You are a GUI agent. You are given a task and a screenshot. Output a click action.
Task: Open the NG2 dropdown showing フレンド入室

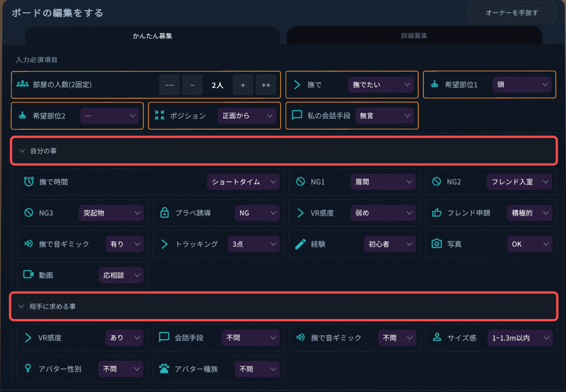click(519, 182)
